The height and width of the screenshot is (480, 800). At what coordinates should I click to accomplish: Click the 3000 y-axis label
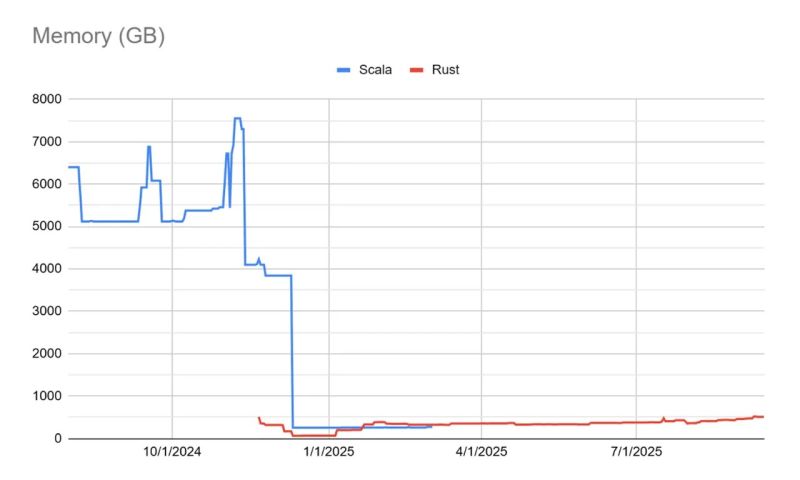45,311
